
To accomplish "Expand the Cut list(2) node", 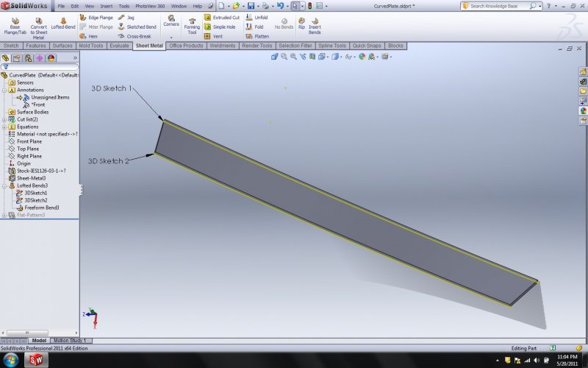I will tap(4, 119).
